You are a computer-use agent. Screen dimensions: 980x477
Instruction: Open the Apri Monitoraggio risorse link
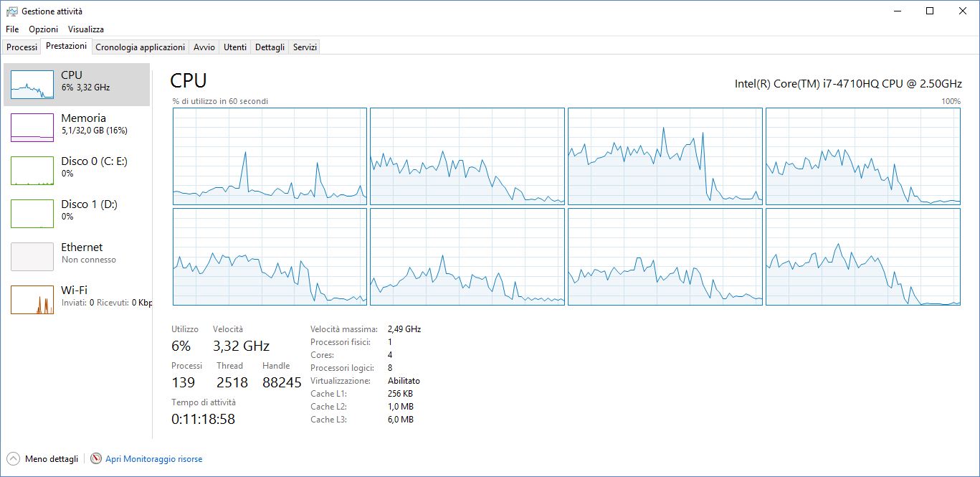click(153, 459)
